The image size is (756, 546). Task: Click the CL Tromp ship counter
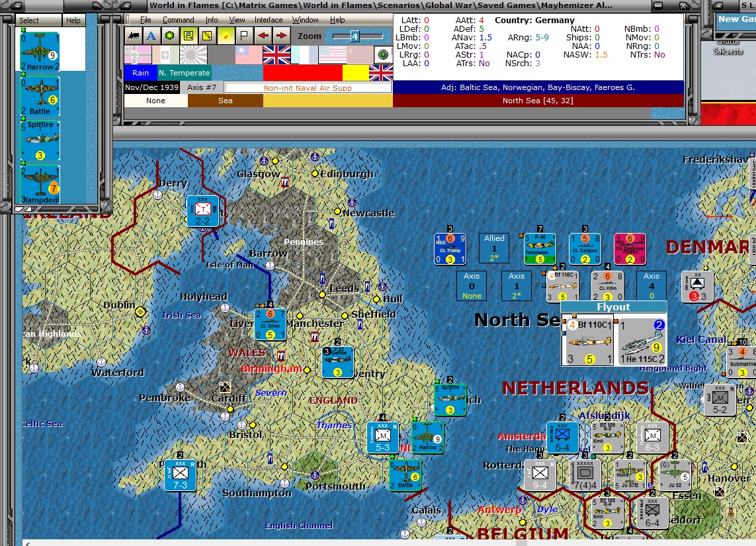[x=450, y=249]
